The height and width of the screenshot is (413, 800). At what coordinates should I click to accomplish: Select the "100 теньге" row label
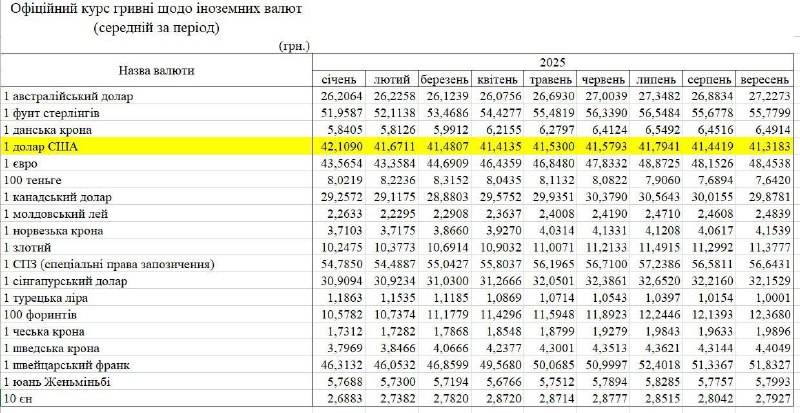tap(34, 181)
